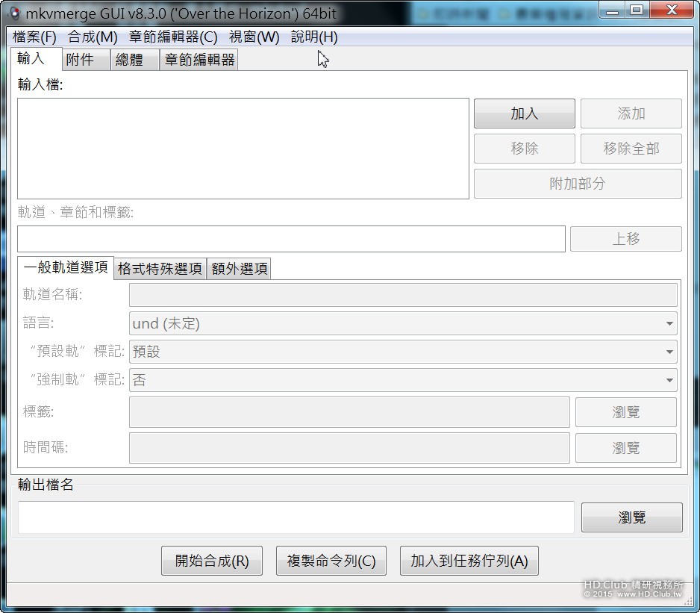The height and width of the screenshot is (613, 700).
Task: Click the 移除全部 button
Action: pyautogui.click(x=631, y=149)
